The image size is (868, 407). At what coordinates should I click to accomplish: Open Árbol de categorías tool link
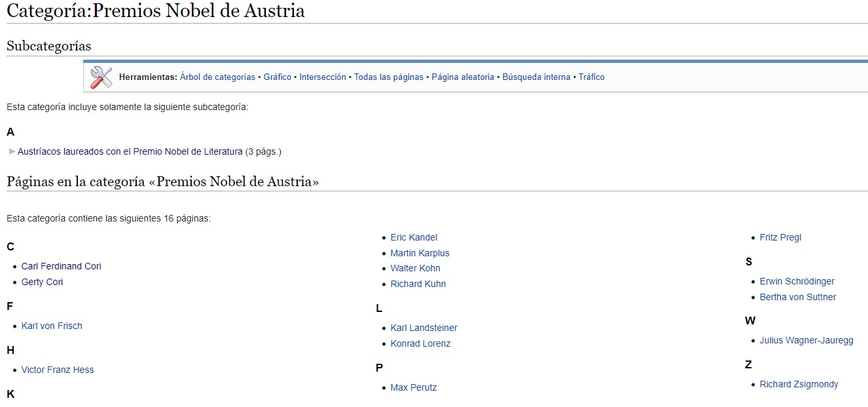pos(217,77)
